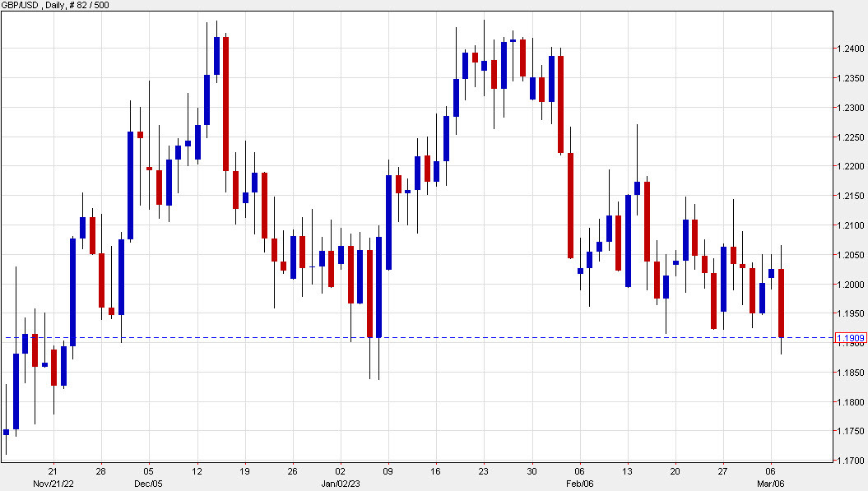Click the Mar/06 date label

(x=771, y=484)
